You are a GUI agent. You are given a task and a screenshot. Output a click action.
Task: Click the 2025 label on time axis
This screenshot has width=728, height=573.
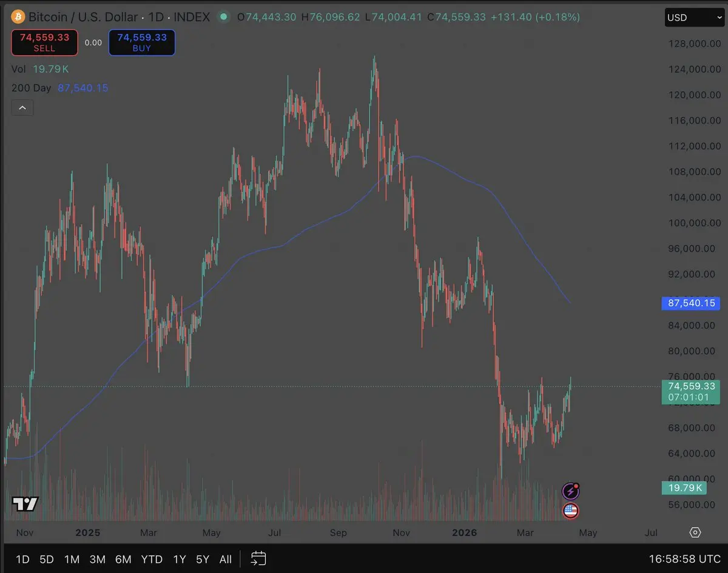point(87,532)
